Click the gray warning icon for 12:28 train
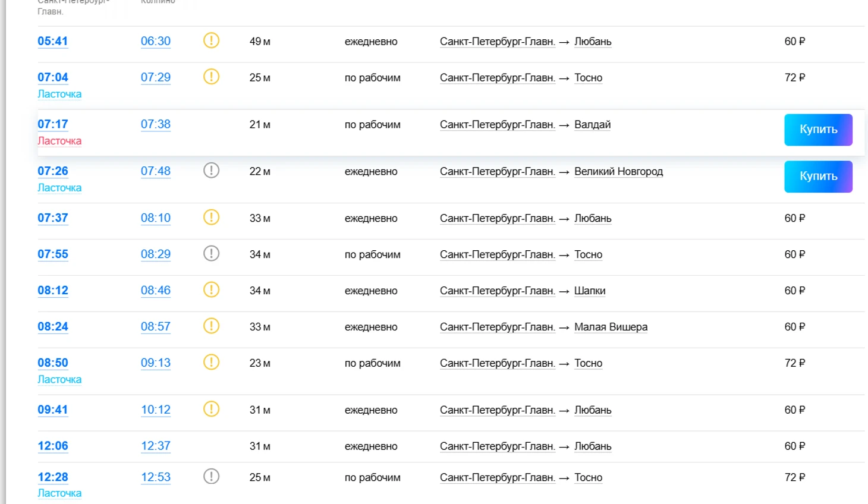The image size is (868, 504). point(211,477)
